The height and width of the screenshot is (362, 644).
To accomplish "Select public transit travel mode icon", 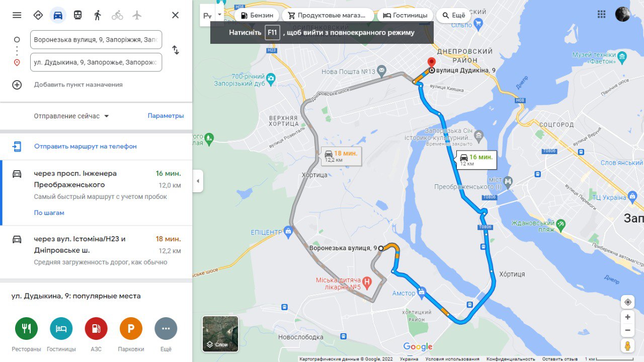I will (77, 15).
